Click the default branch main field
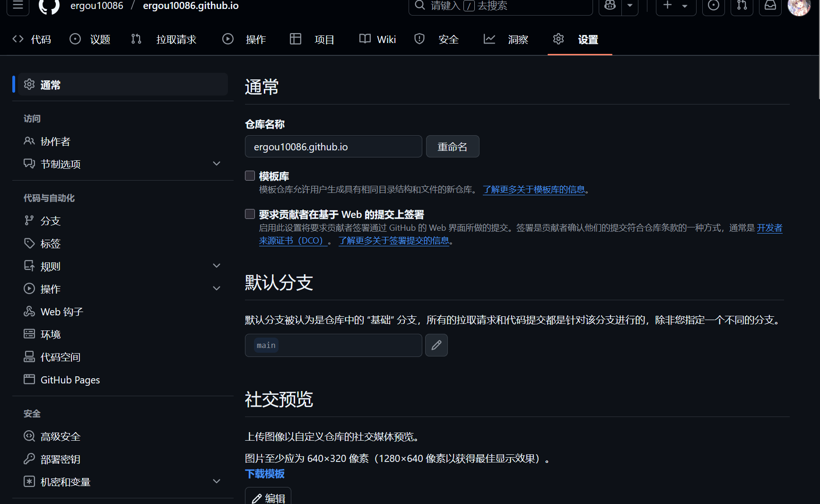Image resolution: width=820 pixels, height=504 pixels. pyautogui.click(x=333, y=345)
